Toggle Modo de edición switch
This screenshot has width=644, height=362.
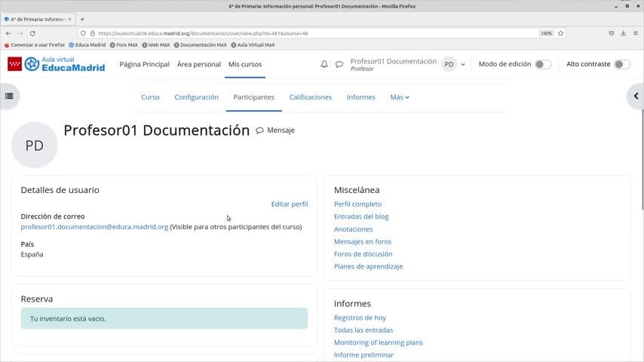[x=543, y=64]
